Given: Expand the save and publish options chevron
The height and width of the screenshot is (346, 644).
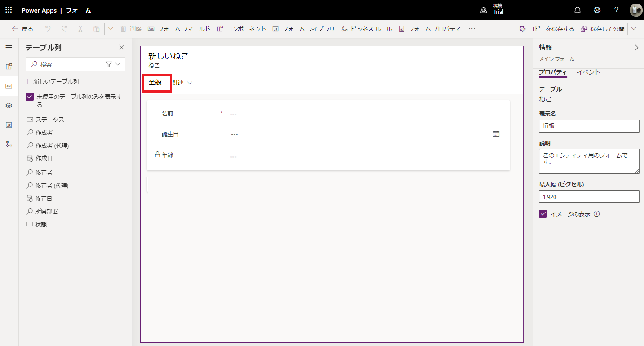Looking at the screenshot, I should click(x=634, y=29).
